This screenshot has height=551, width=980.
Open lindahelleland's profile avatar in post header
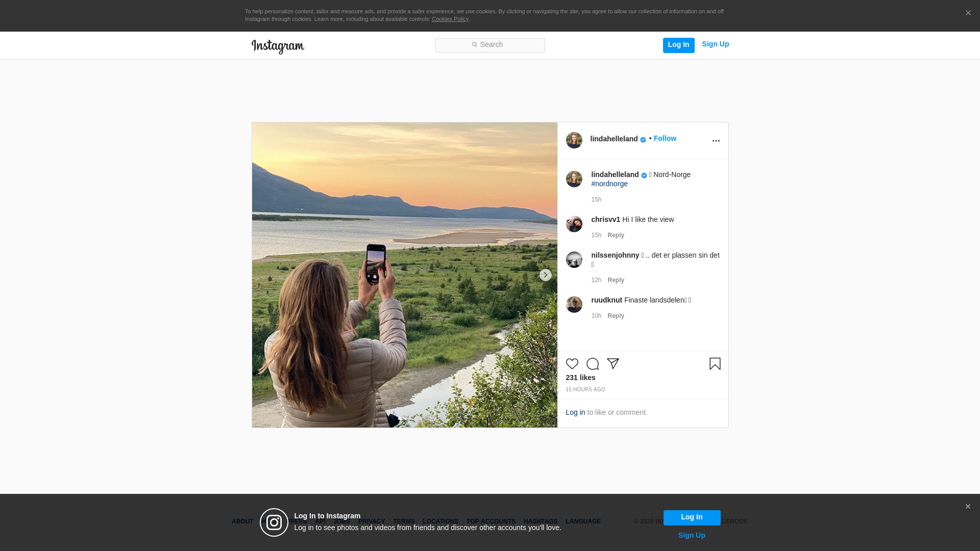click(574, 140)
